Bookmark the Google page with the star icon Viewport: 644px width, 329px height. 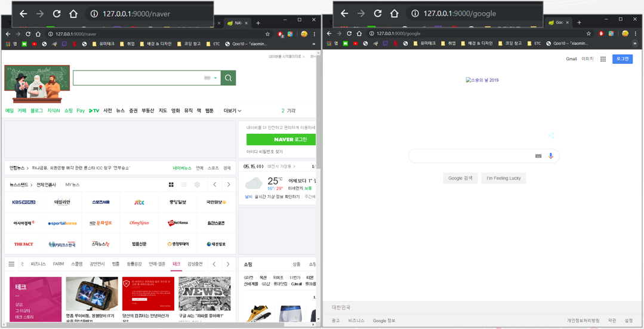[588, 34]
